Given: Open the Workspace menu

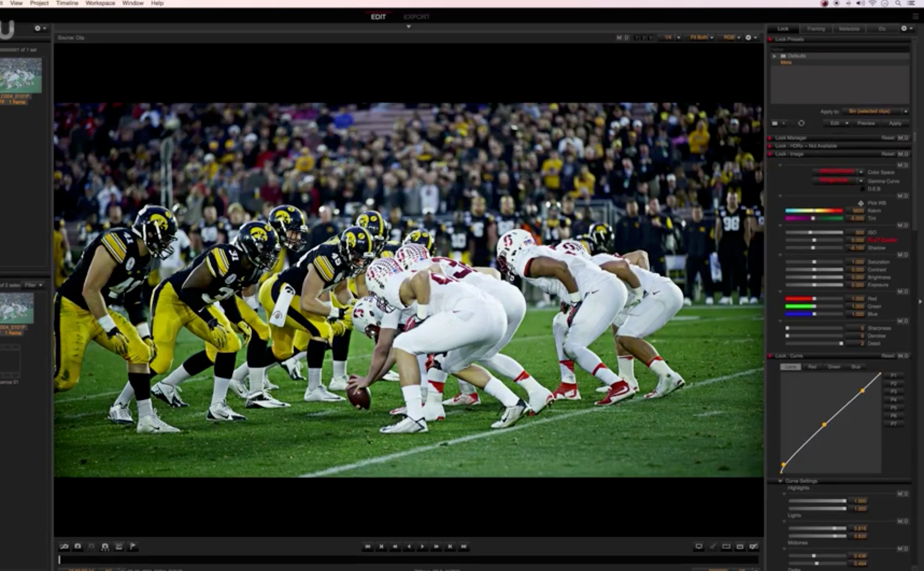Looking at the screenshot, I should click(x=100, y=3).
